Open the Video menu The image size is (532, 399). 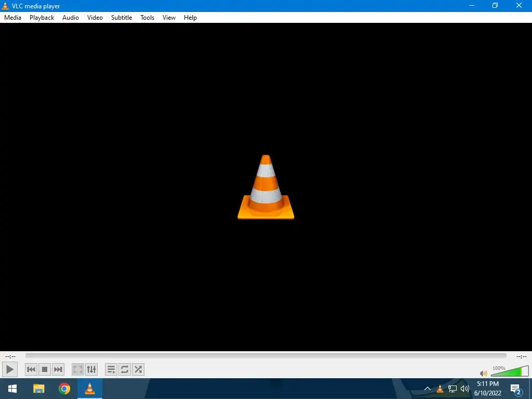(x=95, y=18)
